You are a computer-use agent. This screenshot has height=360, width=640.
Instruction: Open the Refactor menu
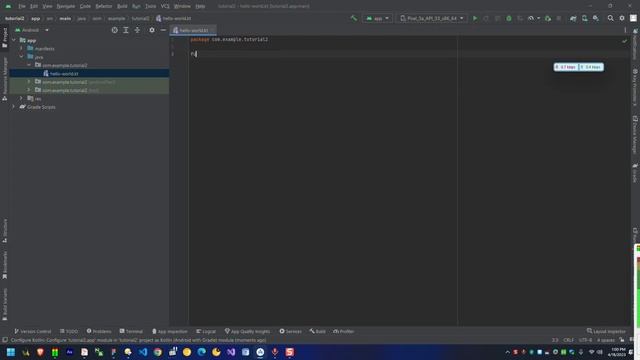pos(104,6)
